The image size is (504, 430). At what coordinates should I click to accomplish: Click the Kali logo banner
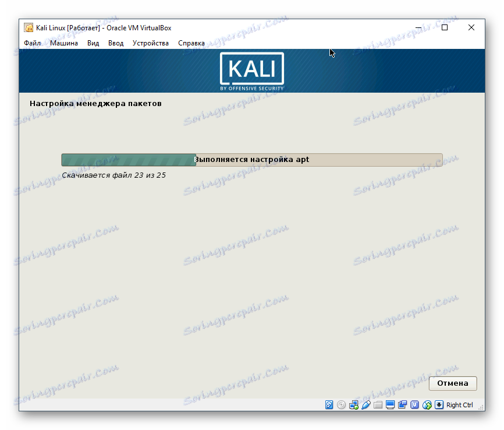tap(252, 71)
